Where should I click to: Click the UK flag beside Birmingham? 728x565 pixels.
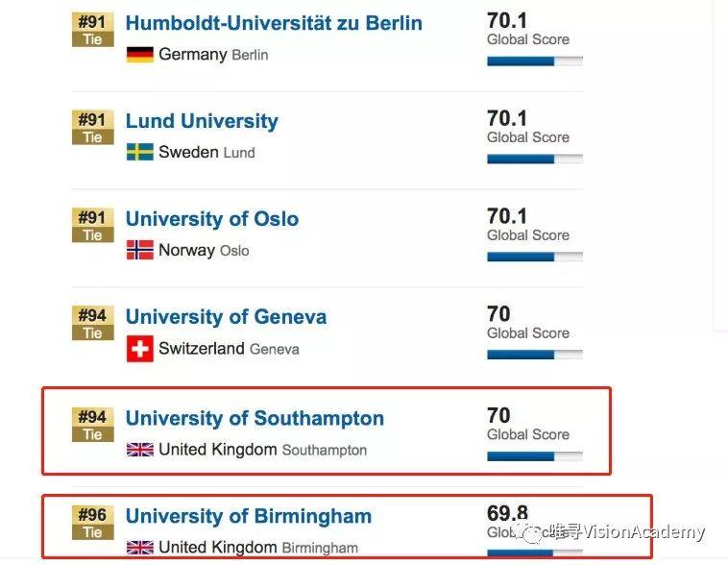pyautogui.click(x=139, y=547)
